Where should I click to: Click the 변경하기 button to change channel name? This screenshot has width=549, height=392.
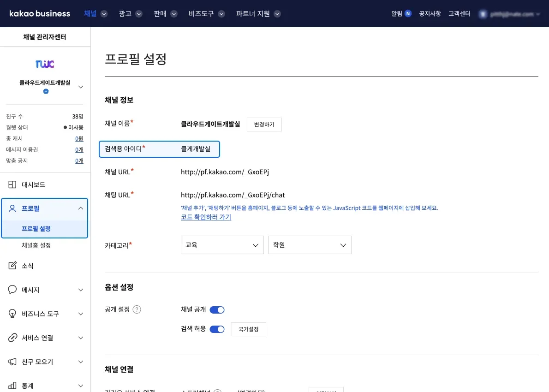pos(264,124)
